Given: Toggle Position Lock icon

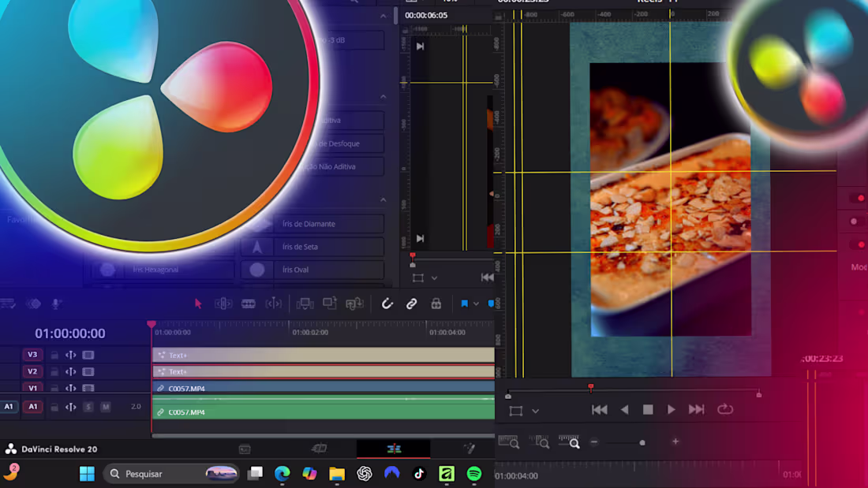Looking at the screenshot, I should pos(436,304).
